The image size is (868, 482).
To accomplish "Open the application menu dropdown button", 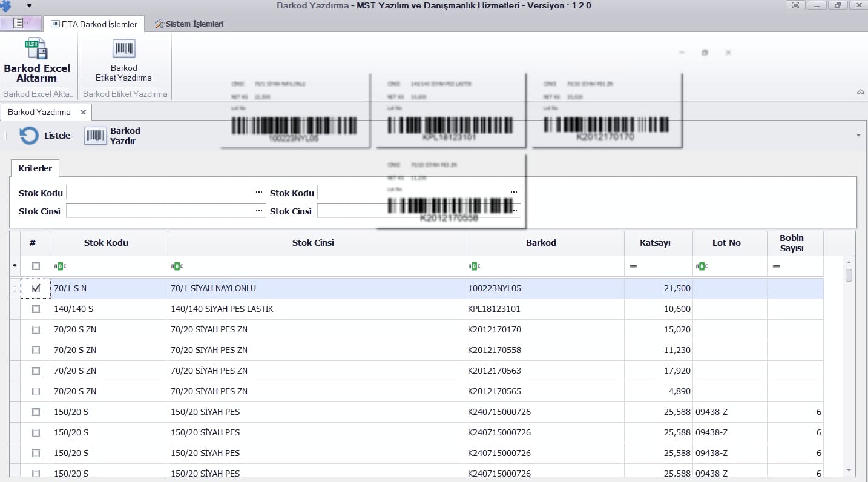I will 21,24.
